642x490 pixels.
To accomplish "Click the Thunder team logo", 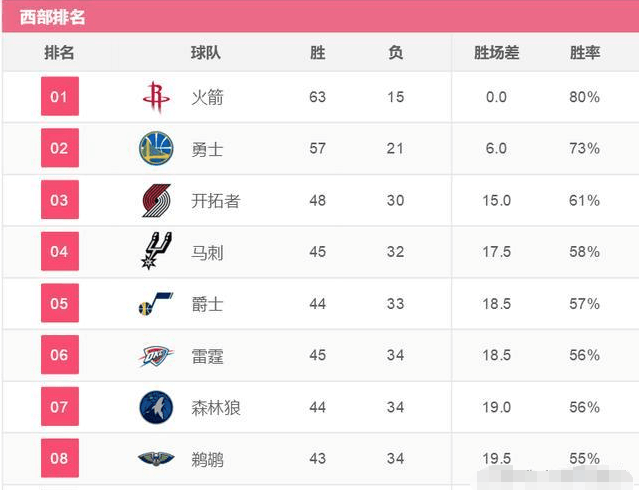I will click(156, 355).
